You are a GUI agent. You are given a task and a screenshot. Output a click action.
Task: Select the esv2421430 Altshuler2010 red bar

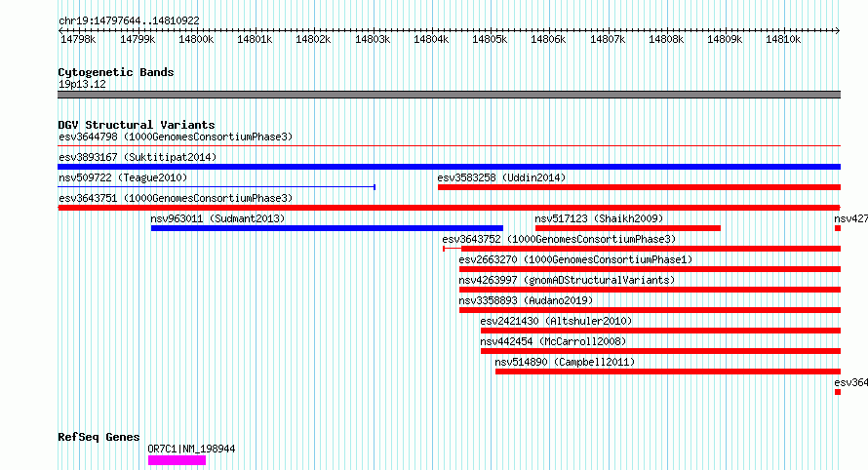click(660, 331)
